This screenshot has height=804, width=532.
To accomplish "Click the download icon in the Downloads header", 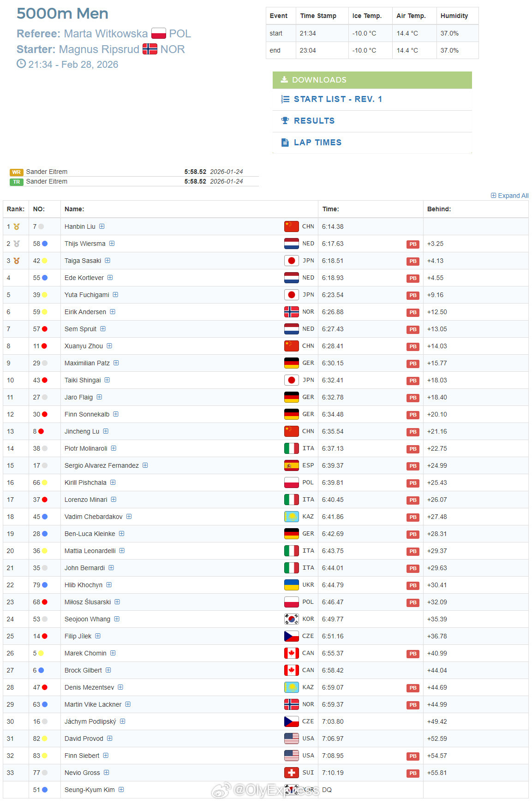I will [x=284, y=79].
